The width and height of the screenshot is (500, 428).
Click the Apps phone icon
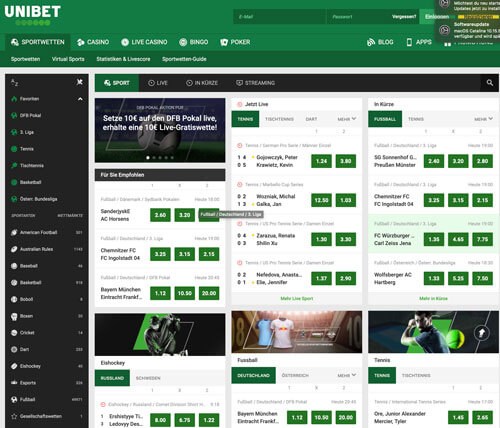(409, 42)
